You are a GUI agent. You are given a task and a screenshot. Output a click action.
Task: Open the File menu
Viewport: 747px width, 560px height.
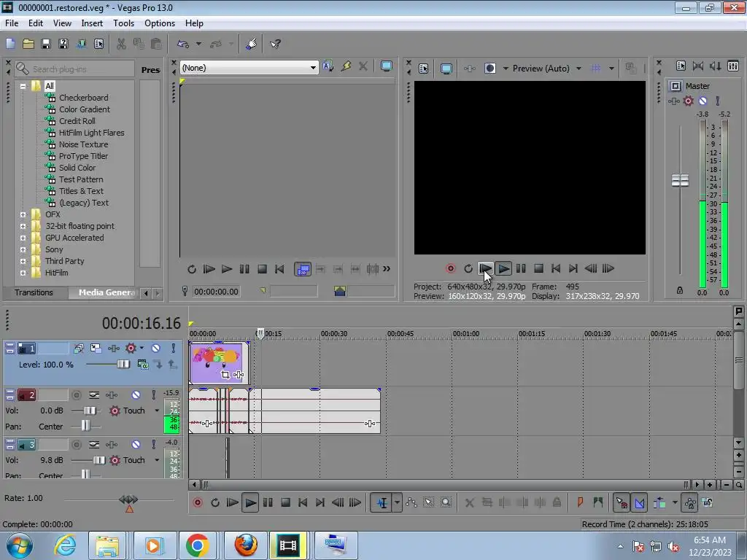pyautogui.click(x=12, y=23)
